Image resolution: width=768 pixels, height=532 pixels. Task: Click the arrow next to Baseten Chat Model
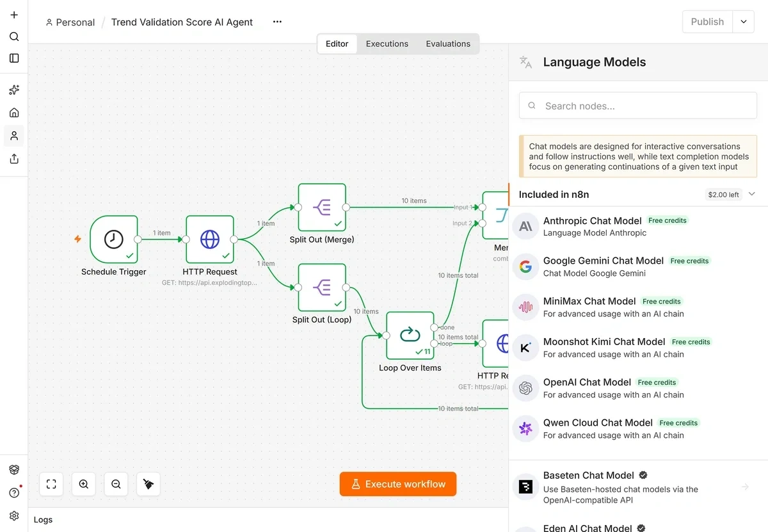[745, 487]
